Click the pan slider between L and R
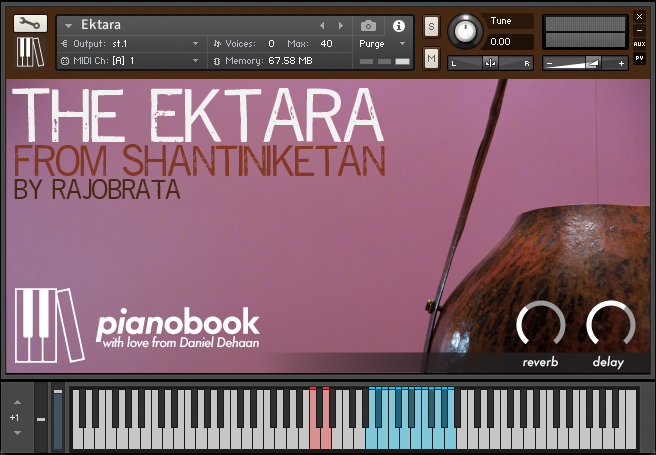 490,63
